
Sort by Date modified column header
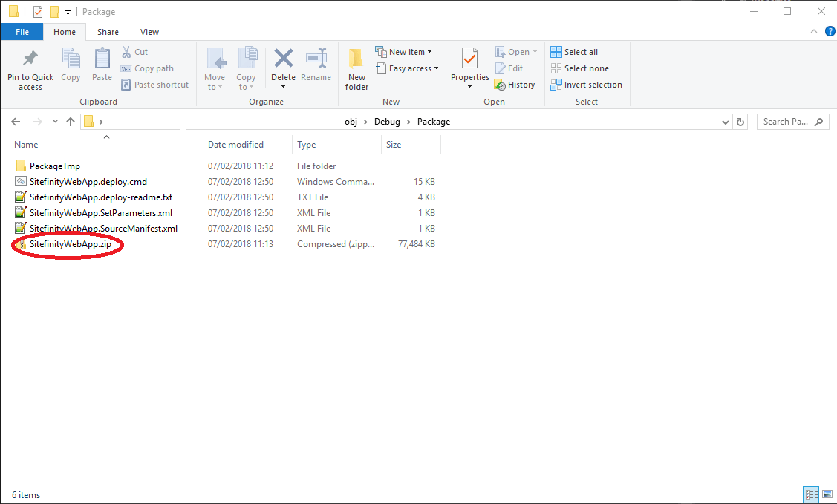(x=235, y=145)
